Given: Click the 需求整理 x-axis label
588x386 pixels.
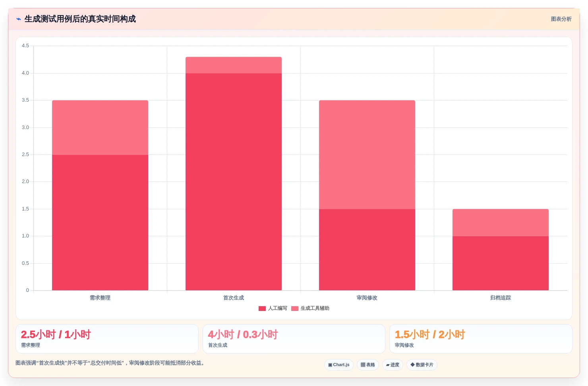Looking at the screenshot, I should pos(100,298).
